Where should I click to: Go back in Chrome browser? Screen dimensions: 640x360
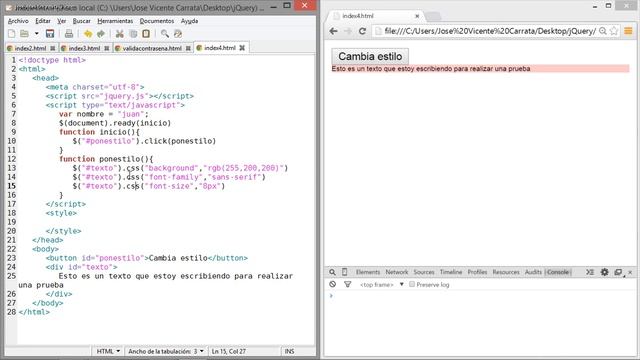coord(333,31)
